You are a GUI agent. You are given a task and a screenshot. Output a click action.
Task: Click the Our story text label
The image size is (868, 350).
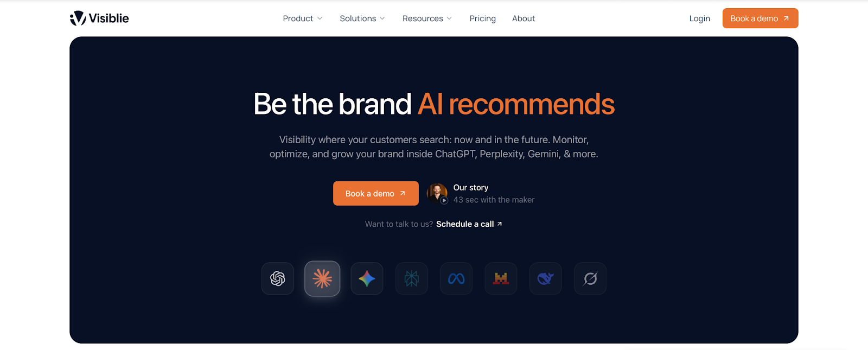[x=471, y=187]
